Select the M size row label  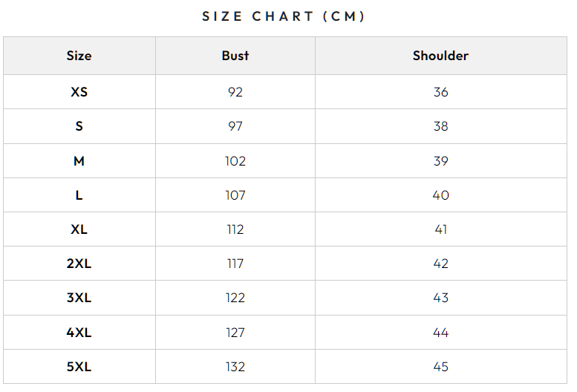coord(79,160)
